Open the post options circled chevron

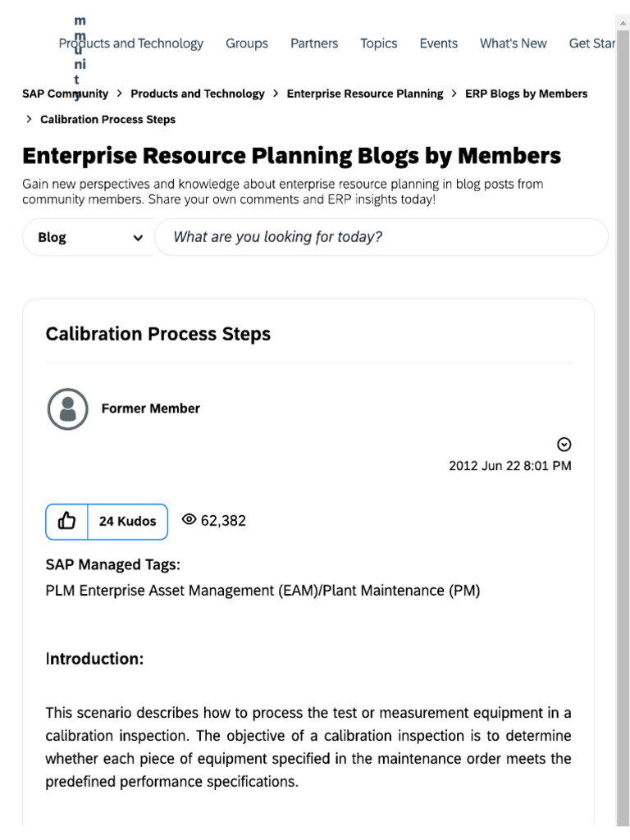[x=564, y=445]
